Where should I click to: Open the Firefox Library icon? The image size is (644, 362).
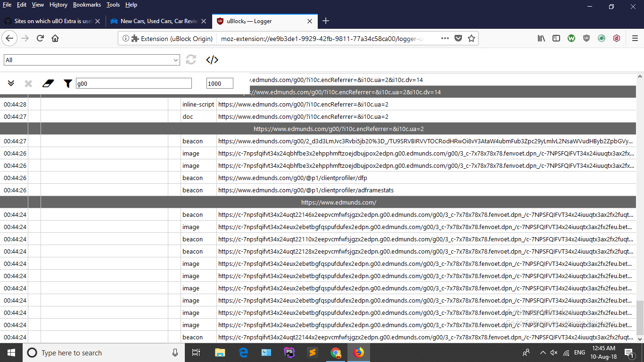pos(541,38)
